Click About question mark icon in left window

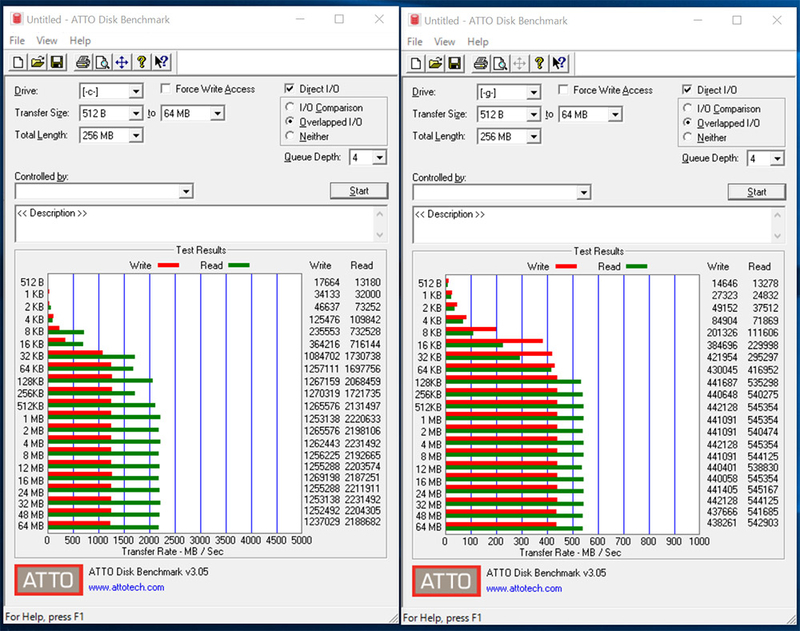(141, 62)
